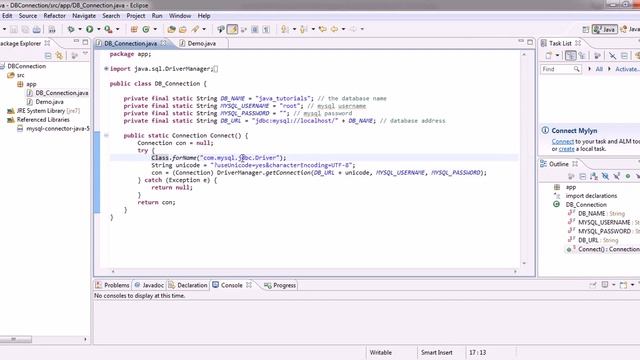Screen dimensions: 640x360
Task: Click the Open Perspective icon
Action: click(x=586, y=29)
